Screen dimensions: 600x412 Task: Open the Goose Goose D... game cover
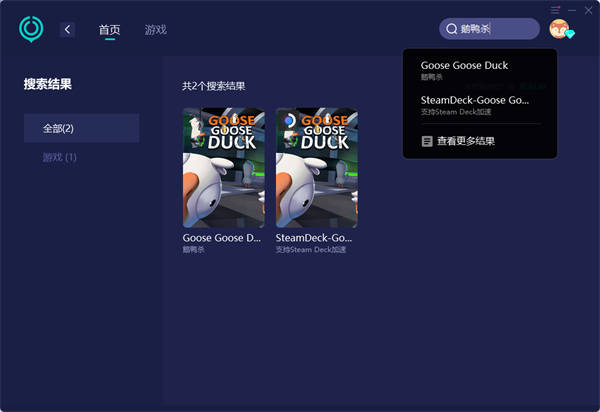[224, 168]
